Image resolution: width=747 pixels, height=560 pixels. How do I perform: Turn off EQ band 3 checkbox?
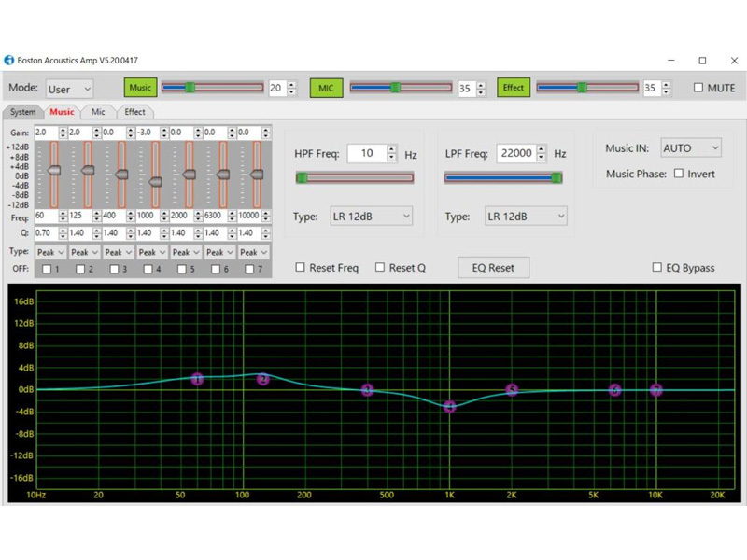(114, 269)
